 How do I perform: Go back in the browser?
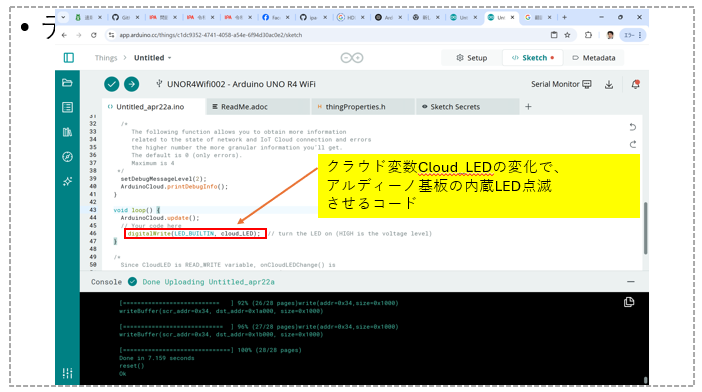click(64, 35)
